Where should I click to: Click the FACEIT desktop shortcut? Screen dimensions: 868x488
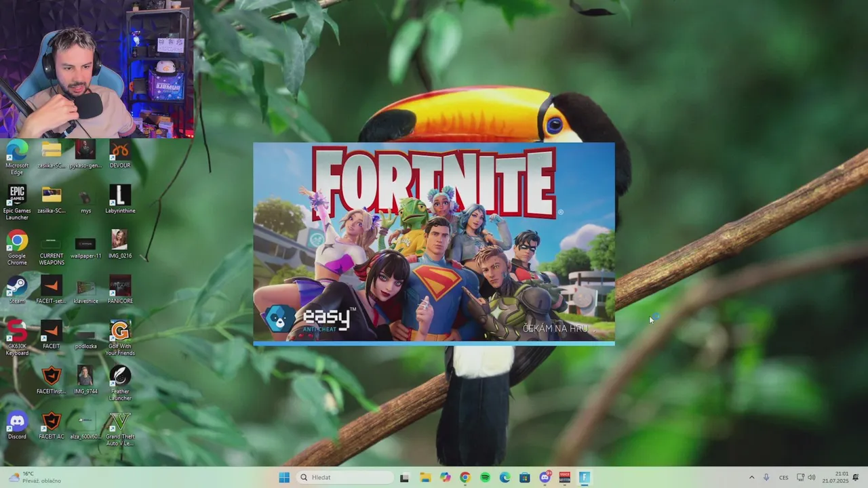pos(52,335)
